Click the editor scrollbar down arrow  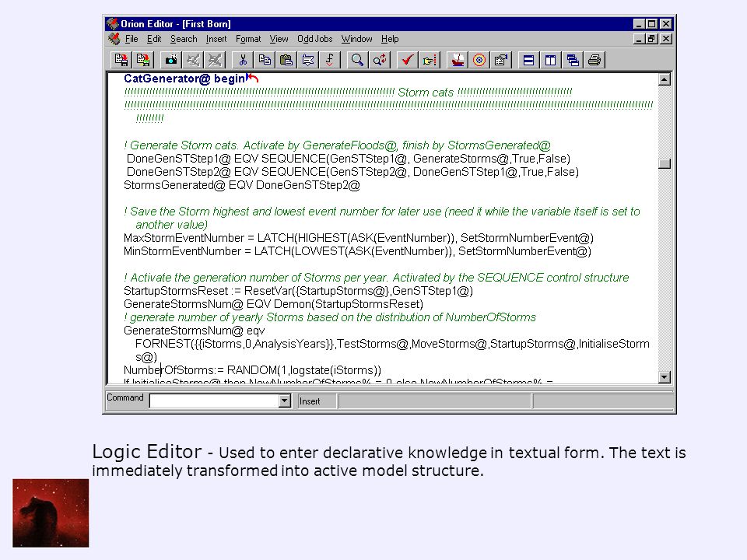point(664,377)
